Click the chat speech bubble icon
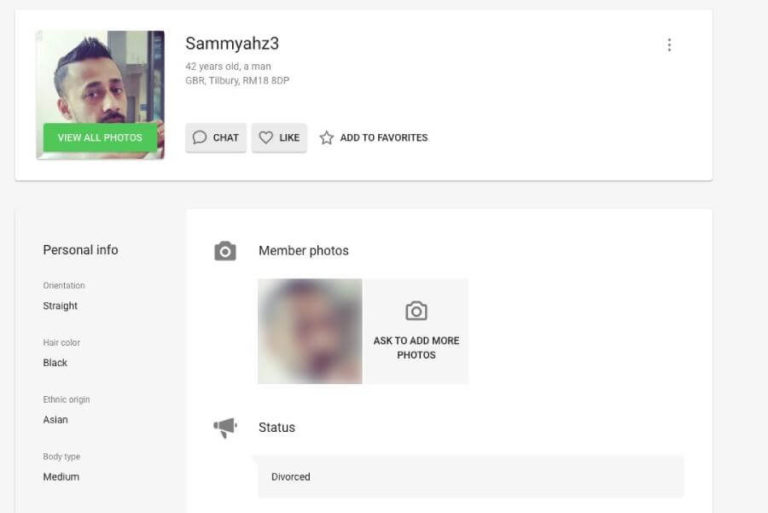 (x=199, y=137)
